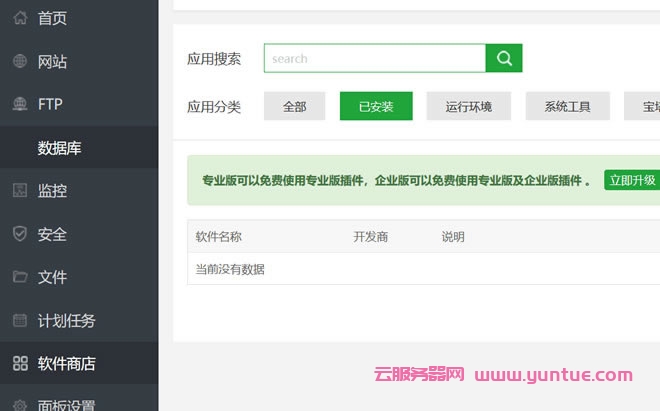Click the 说明 column header
Viewport: 660px width, 411px height.
pos(453,237)
